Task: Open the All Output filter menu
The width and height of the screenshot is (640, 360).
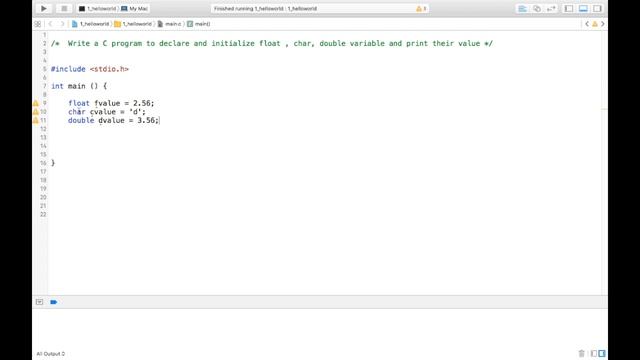Action: click(51, 354)
